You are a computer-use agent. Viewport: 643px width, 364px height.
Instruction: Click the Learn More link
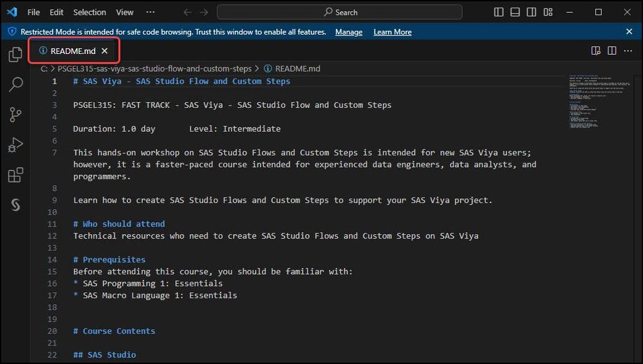(x=393, y=32)
